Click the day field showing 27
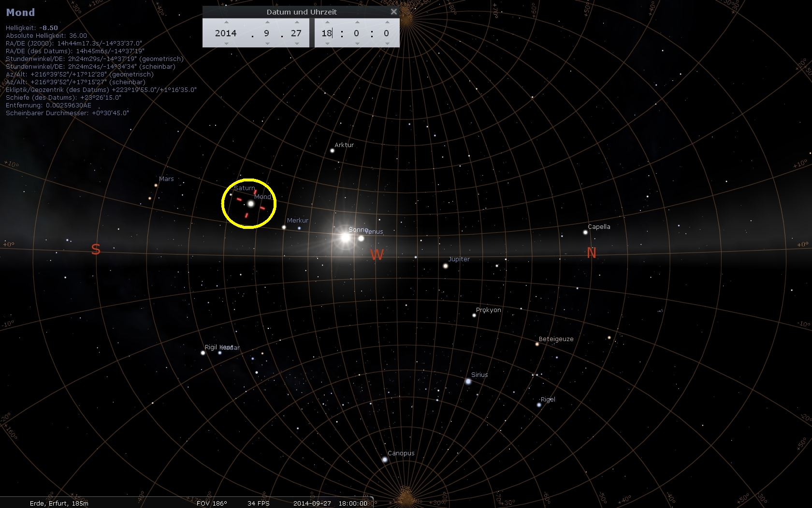 tap(296, 33)
